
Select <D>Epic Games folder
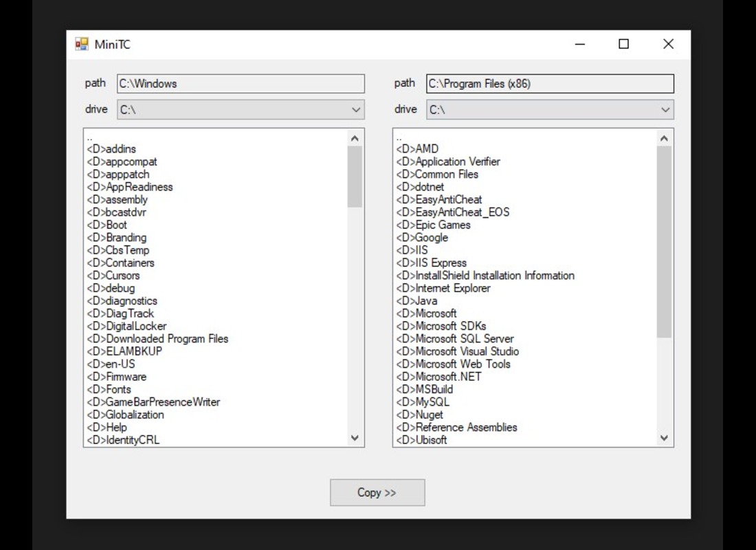[434, 225]
